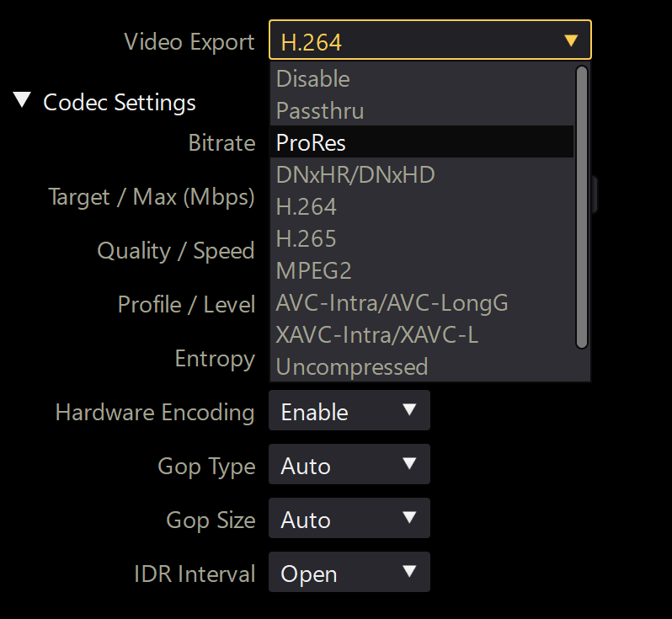Collapse the Codec Settings section triangle

[x=22, y=100]
